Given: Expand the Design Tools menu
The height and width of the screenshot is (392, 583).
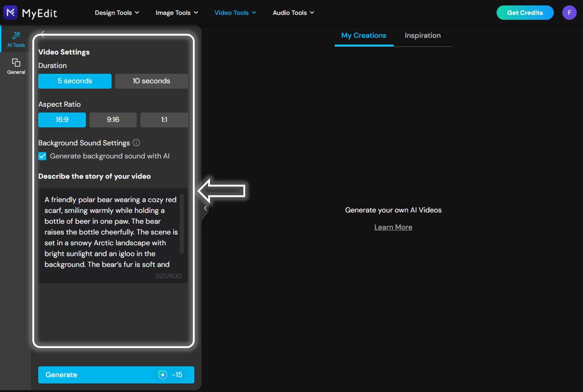Looking at the screenshot, I should click(117, 13).
